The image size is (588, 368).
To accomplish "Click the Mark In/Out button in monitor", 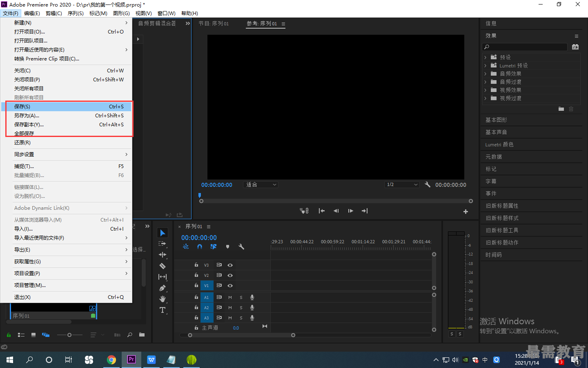I will pos(305,211).
